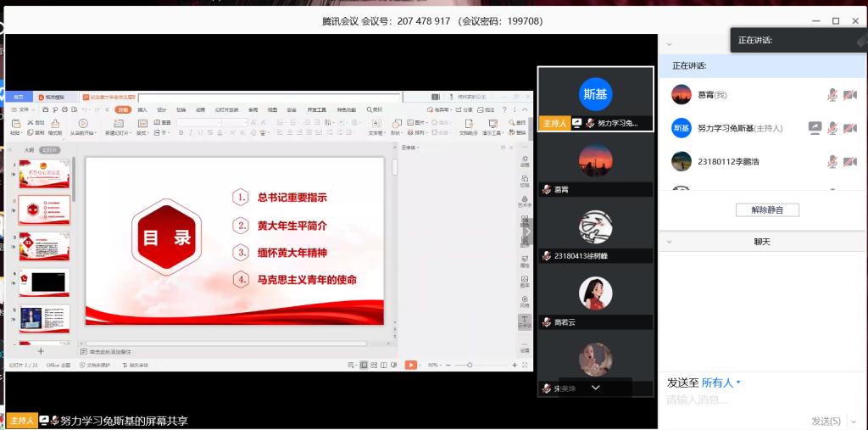Collapse the participants panel top chevron
The height and width of the screenshot is (430, 868).
click(x=668, y=44)
